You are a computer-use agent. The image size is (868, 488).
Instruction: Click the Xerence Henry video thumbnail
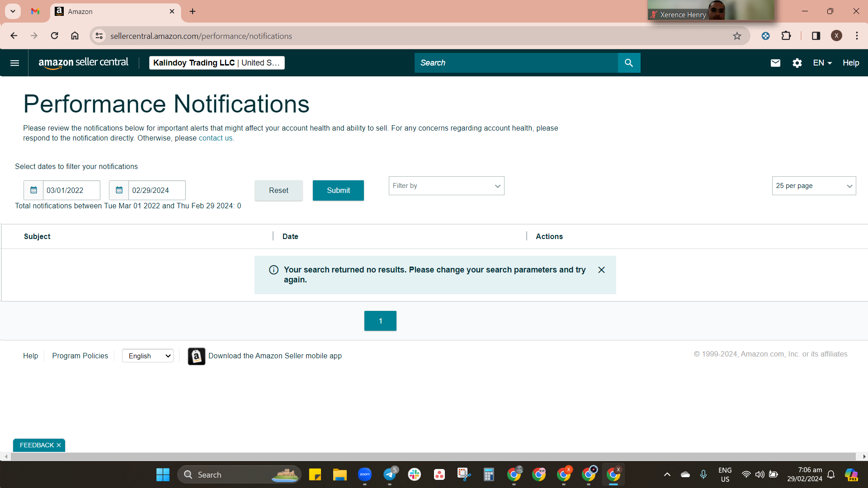coord(711,10)
